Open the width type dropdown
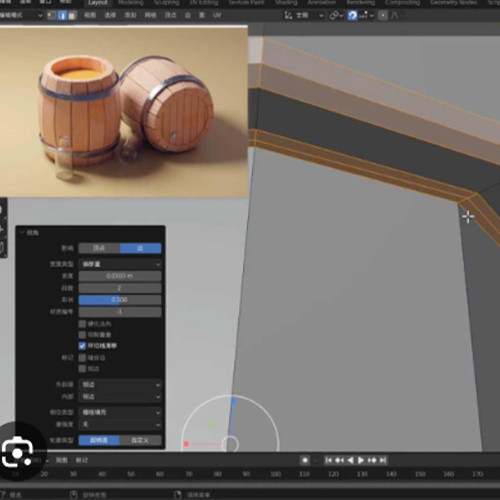Screen dimensions: 500x500 pos(120,264)
